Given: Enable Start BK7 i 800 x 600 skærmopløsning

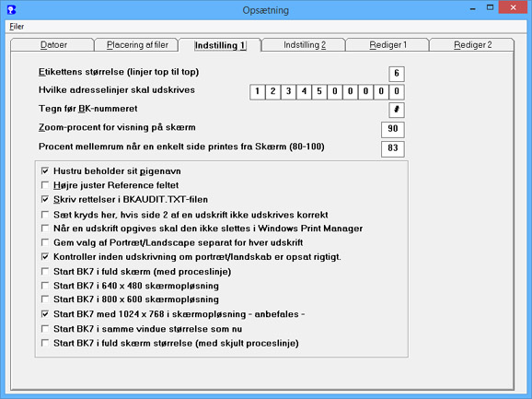Looking at the screenshot, I should (45, 299).
